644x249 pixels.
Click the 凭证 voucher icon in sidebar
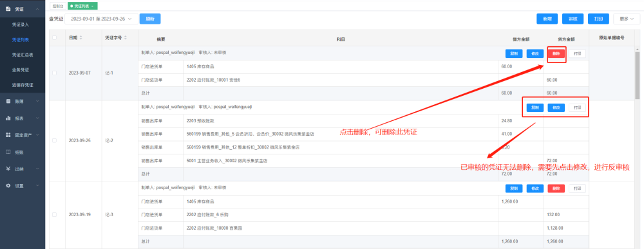pyautogui.click(x=8, y=8)
